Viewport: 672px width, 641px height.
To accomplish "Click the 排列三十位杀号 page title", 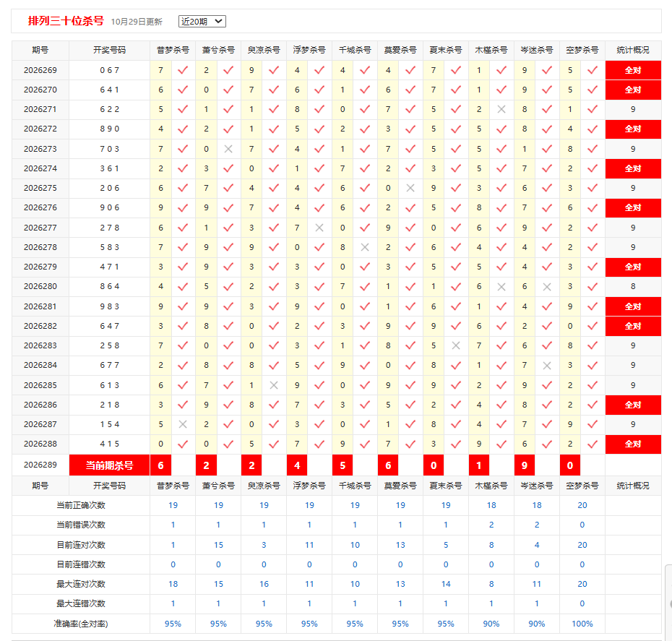I will click(x=66, y=21).
